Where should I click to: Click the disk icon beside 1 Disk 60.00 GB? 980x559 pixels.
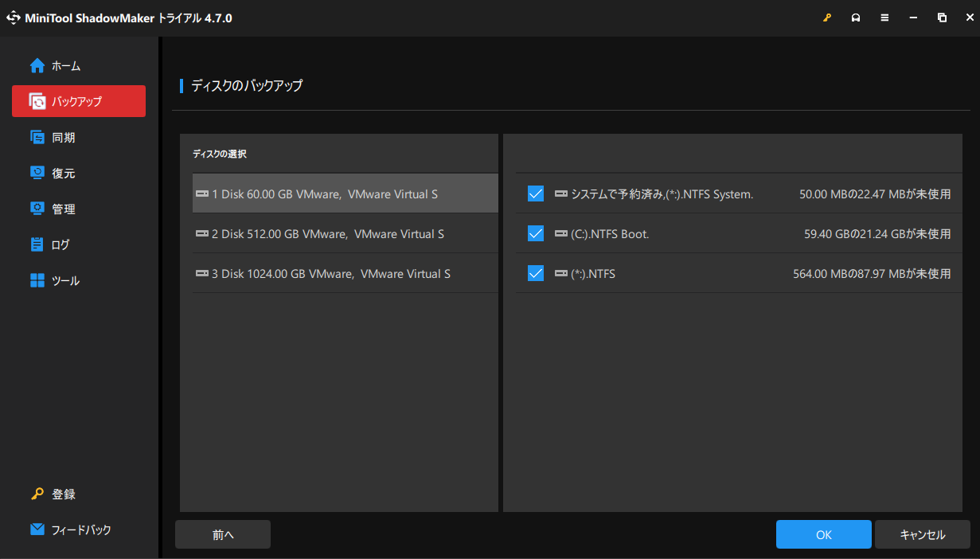(202, 194)
